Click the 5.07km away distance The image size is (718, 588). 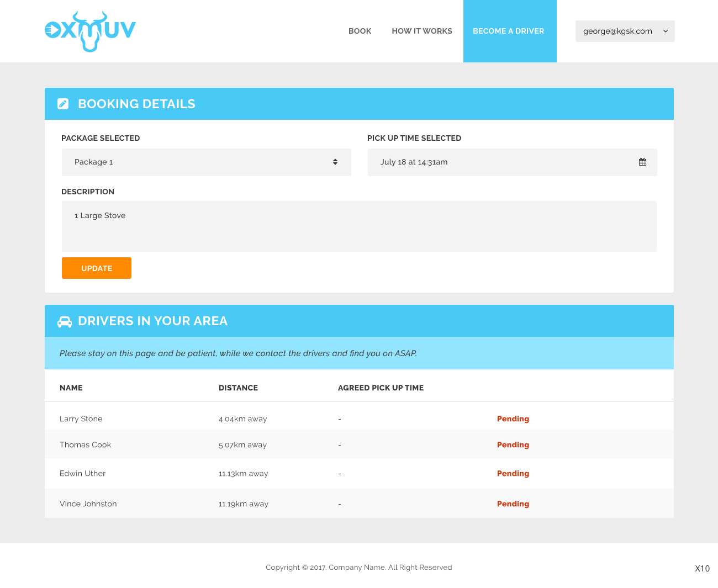click(x=243, y=445)
